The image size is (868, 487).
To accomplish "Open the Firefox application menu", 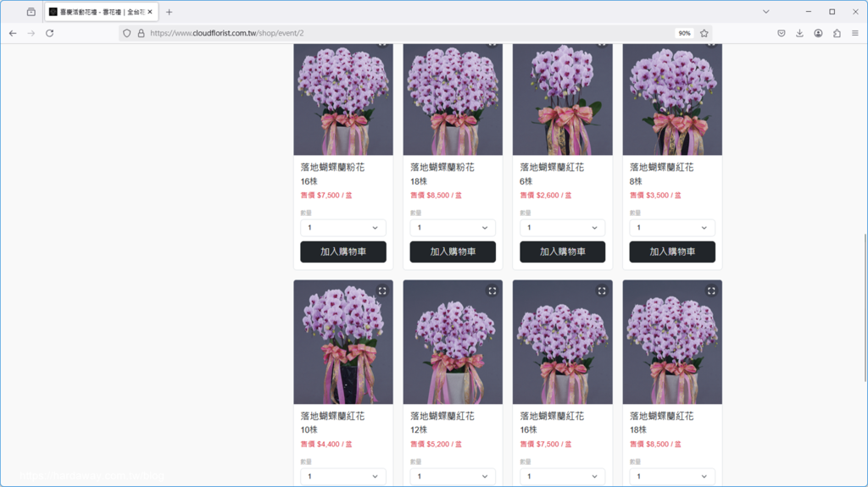I will tap(855, 33).
